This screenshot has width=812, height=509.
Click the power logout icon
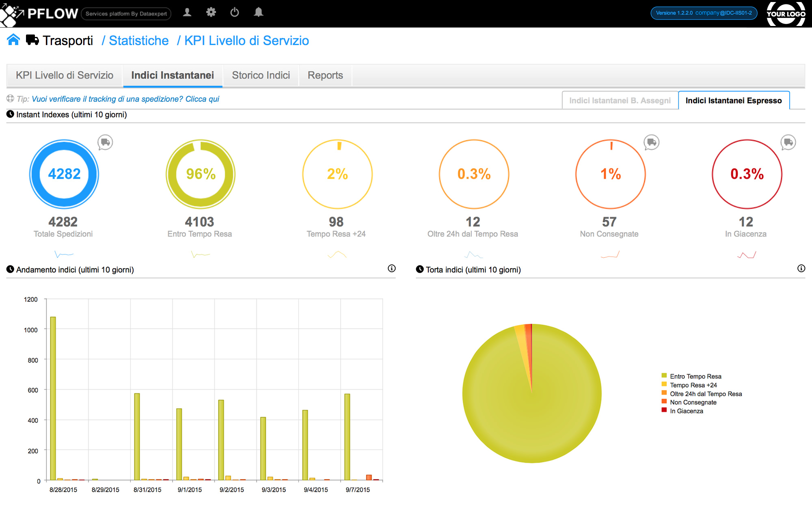[x=235, y=13]
